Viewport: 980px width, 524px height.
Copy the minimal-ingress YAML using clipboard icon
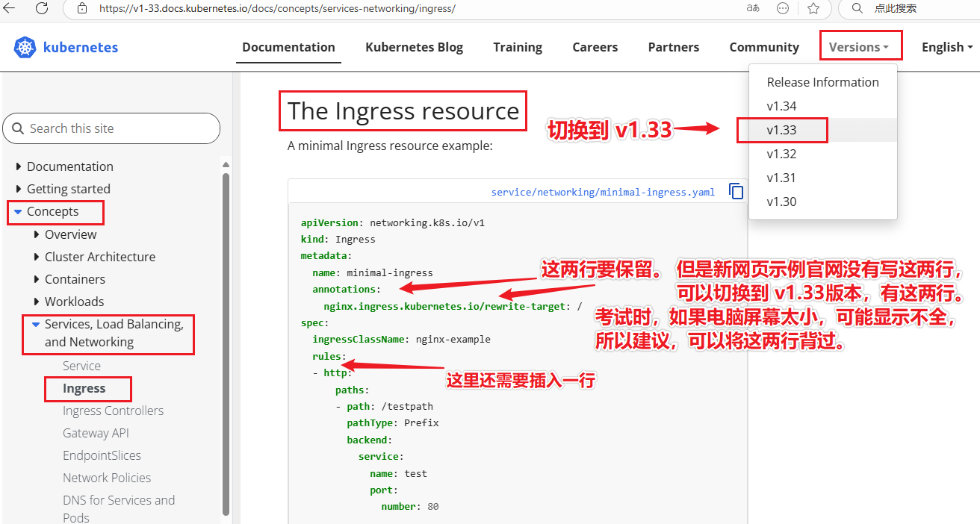pyautogui.click(x=736, y=191)
